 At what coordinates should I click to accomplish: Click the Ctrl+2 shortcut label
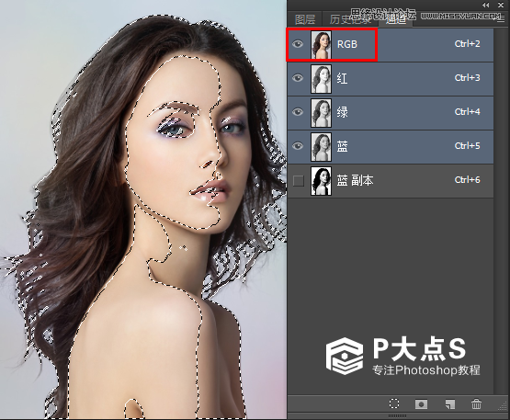[x=468, y=43]
